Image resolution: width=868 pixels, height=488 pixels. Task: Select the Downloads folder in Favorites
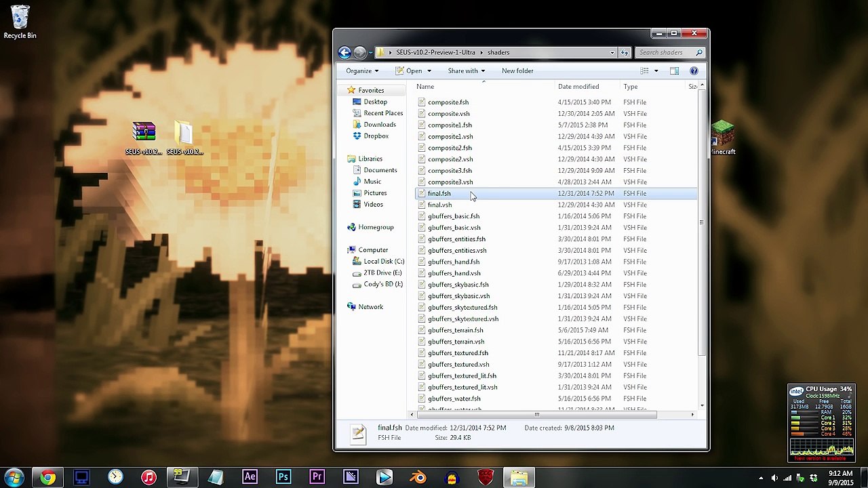[379, 124]
